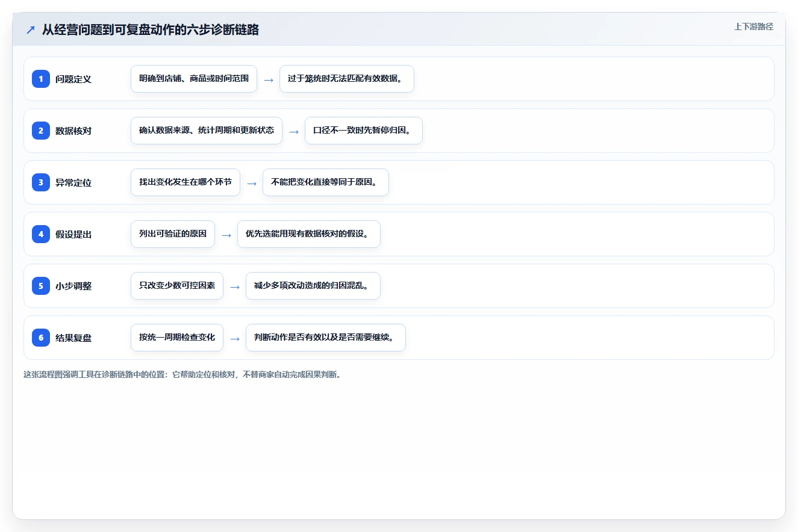Screen dimensions: 798x532
Task: Click the 明确到店铺、商品或时间范围 box
Action: point(194,79)
